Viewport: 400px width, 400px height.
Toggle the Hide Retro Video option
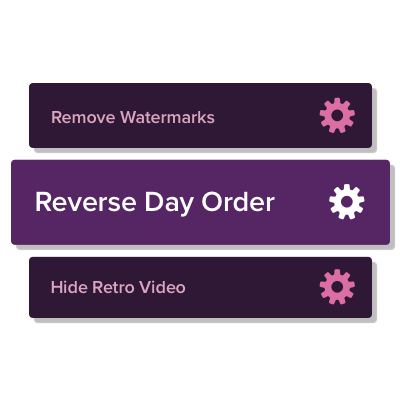tap(200, 287)
